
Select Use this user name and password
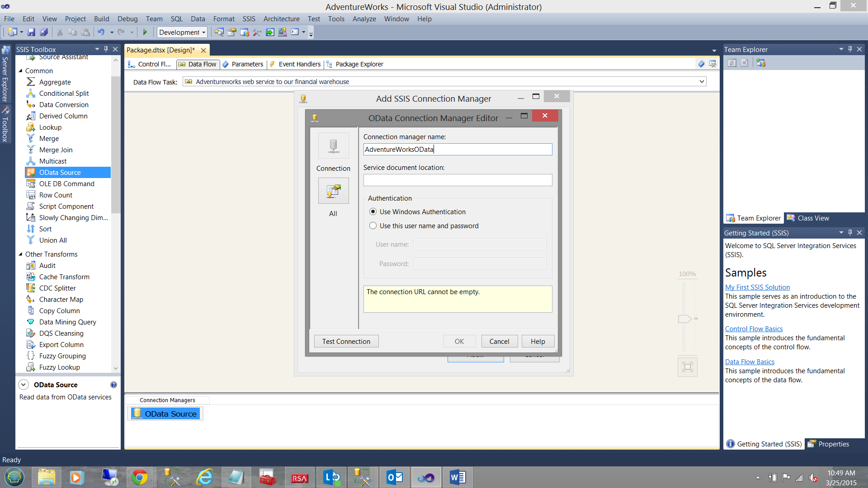tap(373, 225)
